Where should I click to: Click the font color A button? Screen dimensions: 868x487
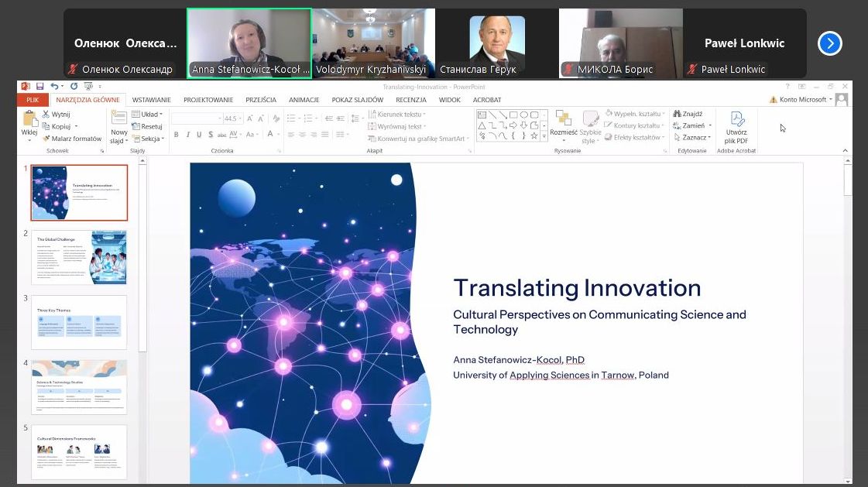(270, 135)
